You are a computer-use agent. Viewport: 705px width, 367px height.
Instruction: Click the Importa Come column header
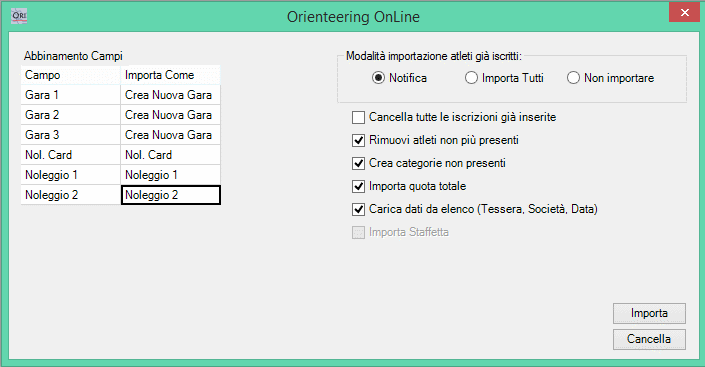click(170, 75)
